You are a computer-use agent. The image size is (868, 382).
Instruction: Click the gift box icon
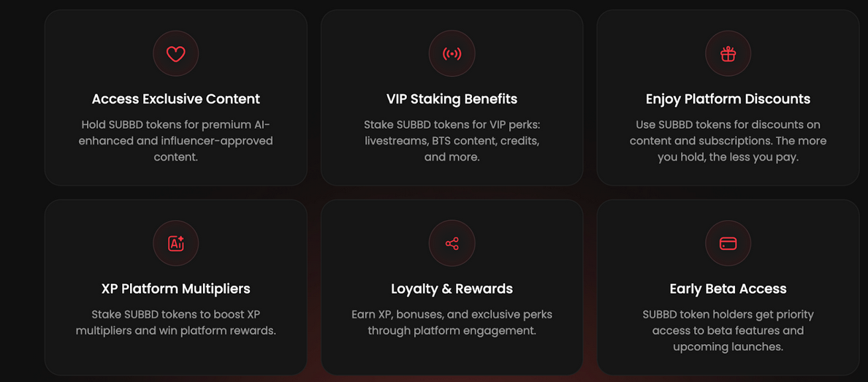[x=728, y=54]
